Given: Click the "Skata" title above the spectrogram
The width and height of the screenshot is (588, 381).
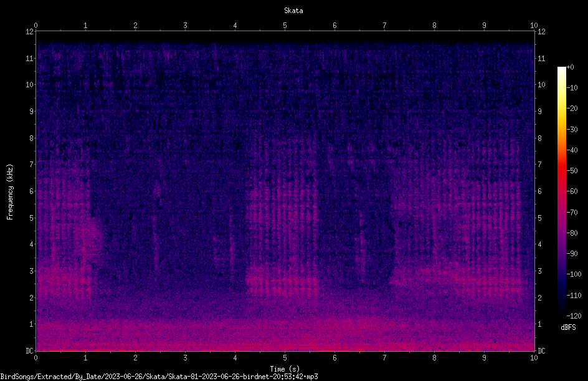Looking at the screenshot, I should click(x=293, y=11).
